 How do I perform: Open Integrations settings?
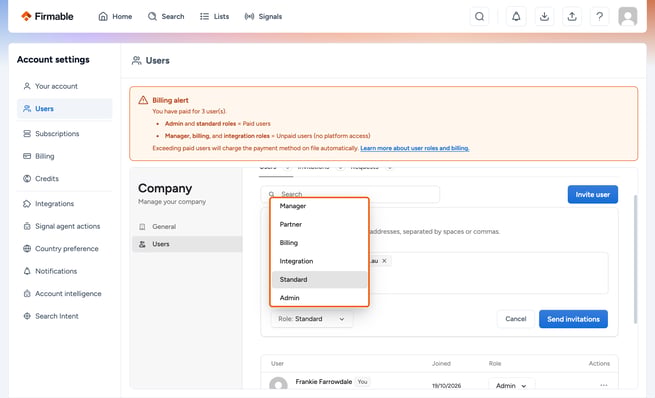[64, 204]
